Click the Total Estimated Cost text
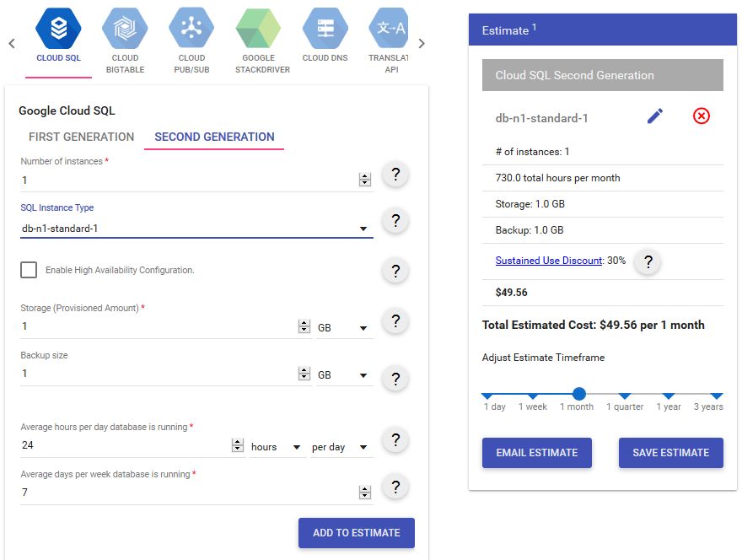This screenshot has height=560, width=742. [594, 325]
